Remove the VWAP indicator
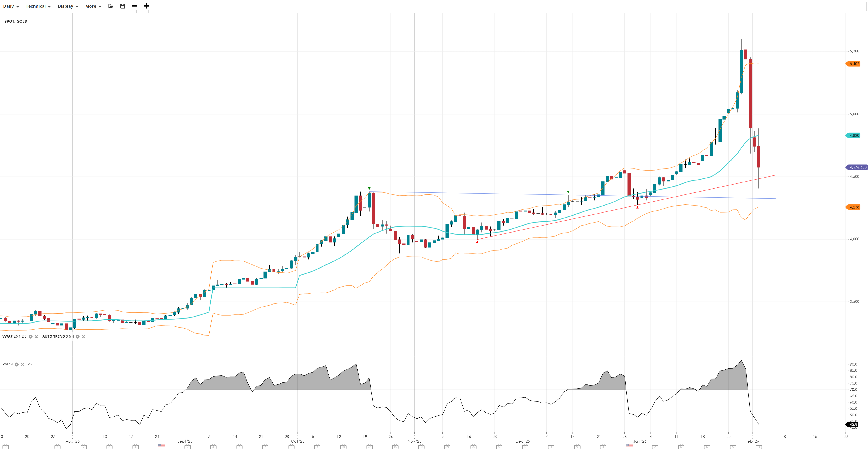Image resolution: width=868 pixels, height=451 pixels. (36, 336)
